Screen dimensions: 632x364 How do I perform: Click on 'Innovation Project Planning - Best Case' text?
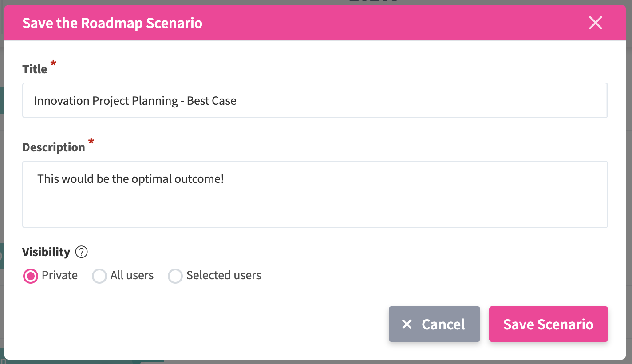(135, 101)
